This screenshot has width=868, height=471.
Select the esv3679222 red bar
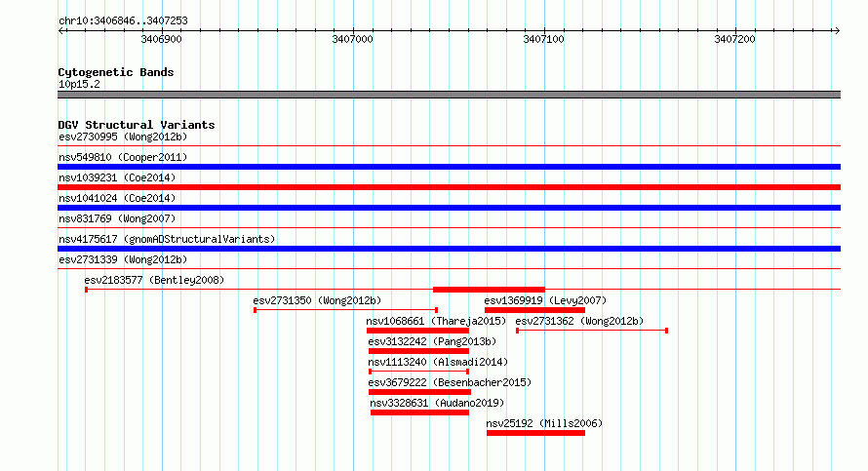coord(419,392)
